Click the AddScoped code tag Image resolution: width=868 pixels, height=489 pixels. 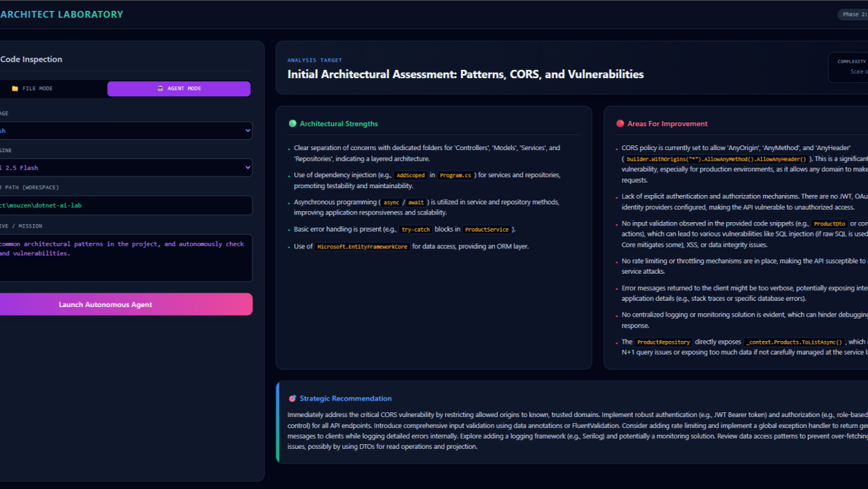tap(411, 175)
